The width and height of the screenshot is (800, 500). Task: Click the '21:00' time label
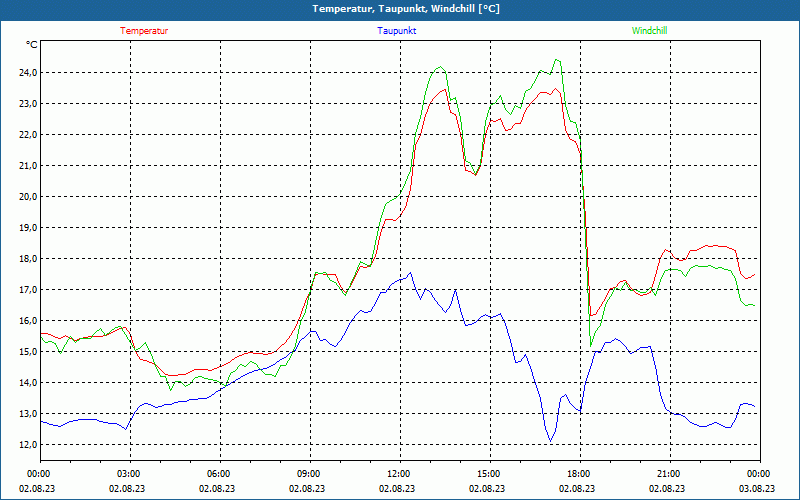tap(670, 474)
